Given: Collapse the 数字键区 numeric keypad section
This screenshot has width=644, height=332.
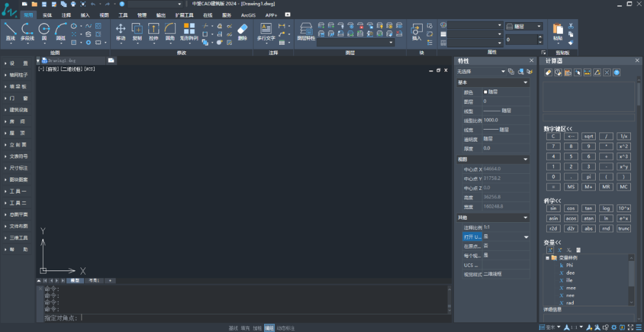Looking at the screenshot, I should (558, 128).
